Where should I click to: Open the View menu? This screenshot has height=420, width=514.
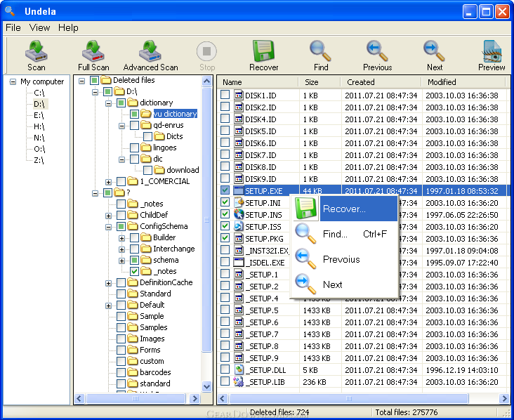pyautogui.click(x=39, y=27)
